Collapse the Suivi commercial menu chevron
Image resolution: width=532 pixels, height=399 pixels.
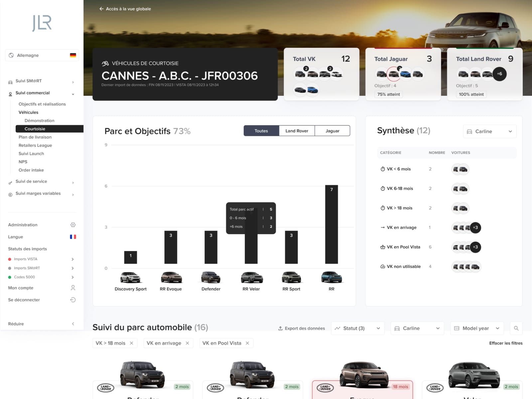[x=73, y=94]
